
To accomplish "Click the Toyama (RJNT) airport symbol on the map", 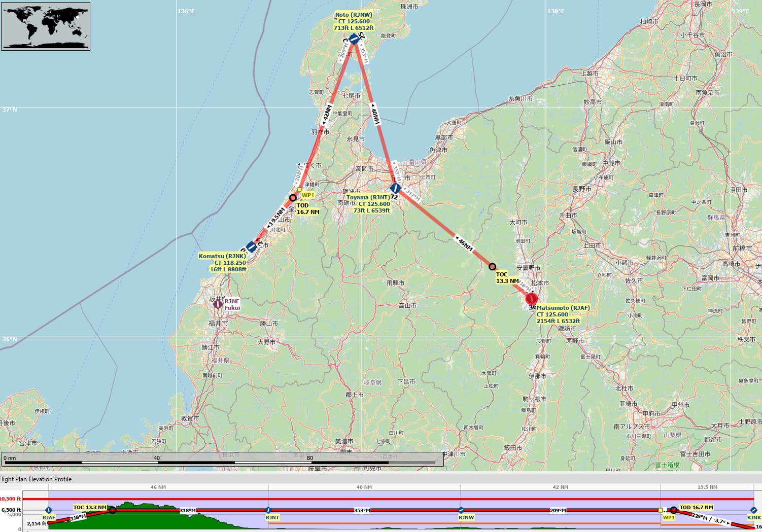I will coord(396,188).
